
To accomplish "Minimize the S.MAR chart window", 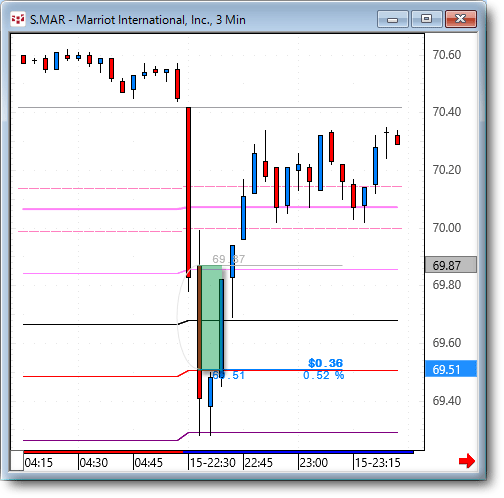I will [393, 19].
